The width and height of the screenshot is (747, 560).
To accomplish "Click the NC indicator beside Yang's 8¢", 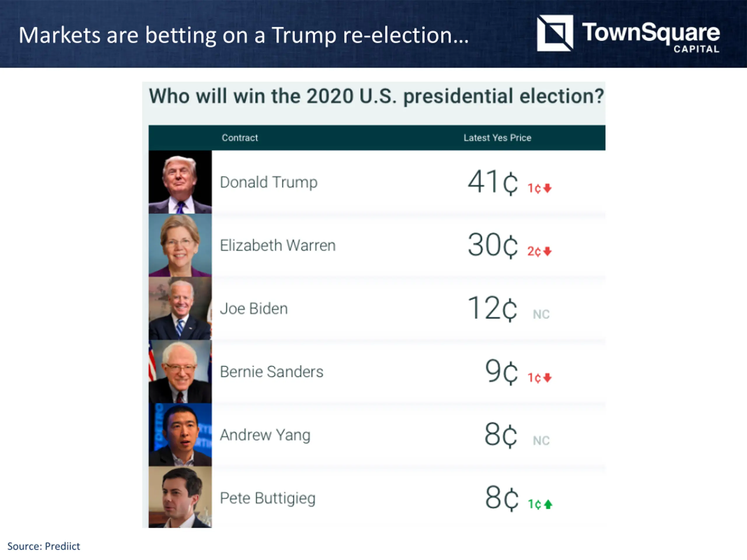I will 541,440.
